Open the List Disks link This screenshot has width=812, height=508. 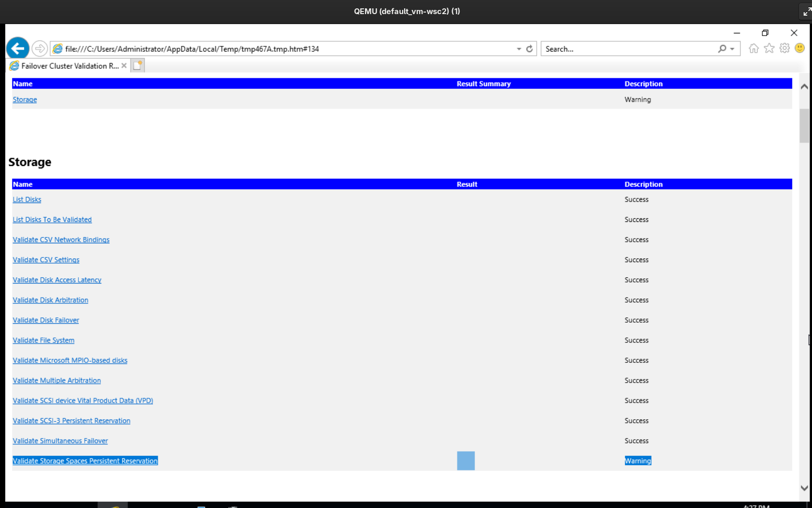tap(27, 199)
